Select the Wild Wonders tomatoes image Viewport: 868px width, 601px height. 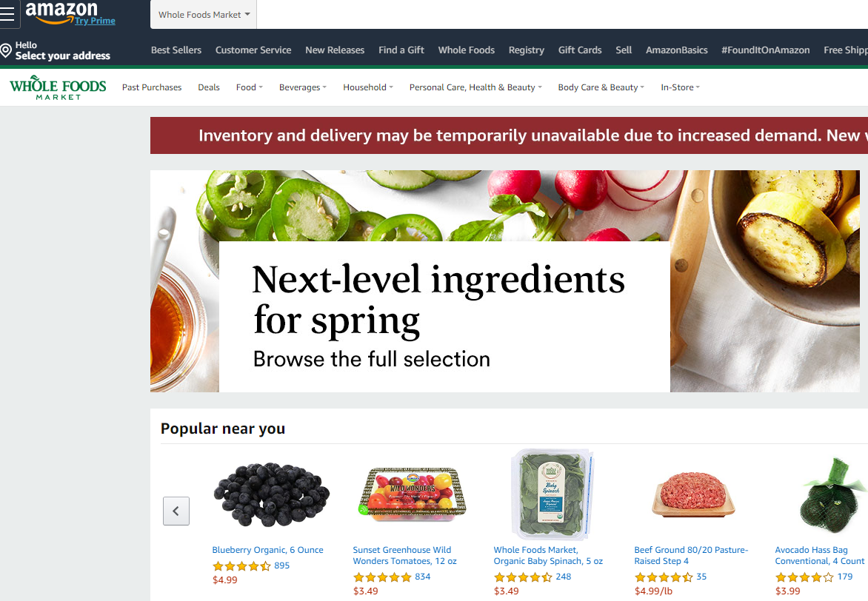pyautogui.click(x=413, y=494)
